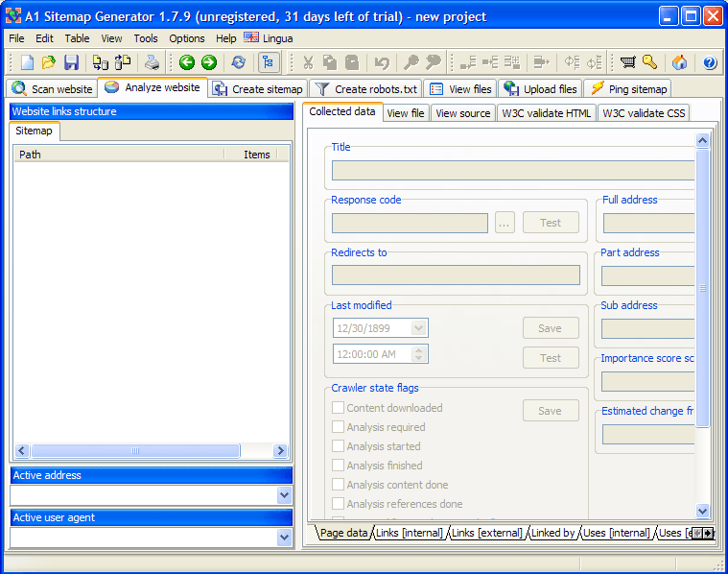Click the New project blank page icon

point(27,62)
